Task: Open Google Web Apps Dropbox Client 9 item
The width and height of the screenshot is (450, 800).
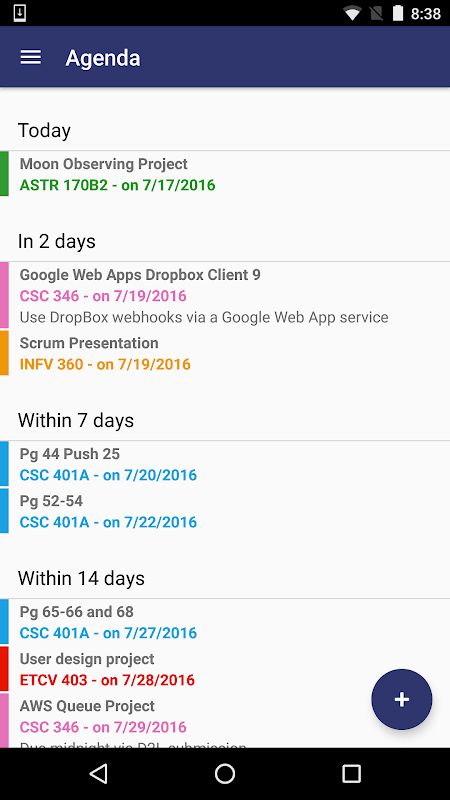Action: click(x=225, y=295)
